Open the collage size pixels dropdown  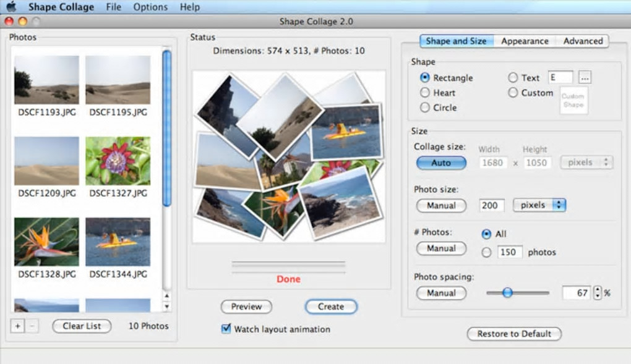[586, 162]
